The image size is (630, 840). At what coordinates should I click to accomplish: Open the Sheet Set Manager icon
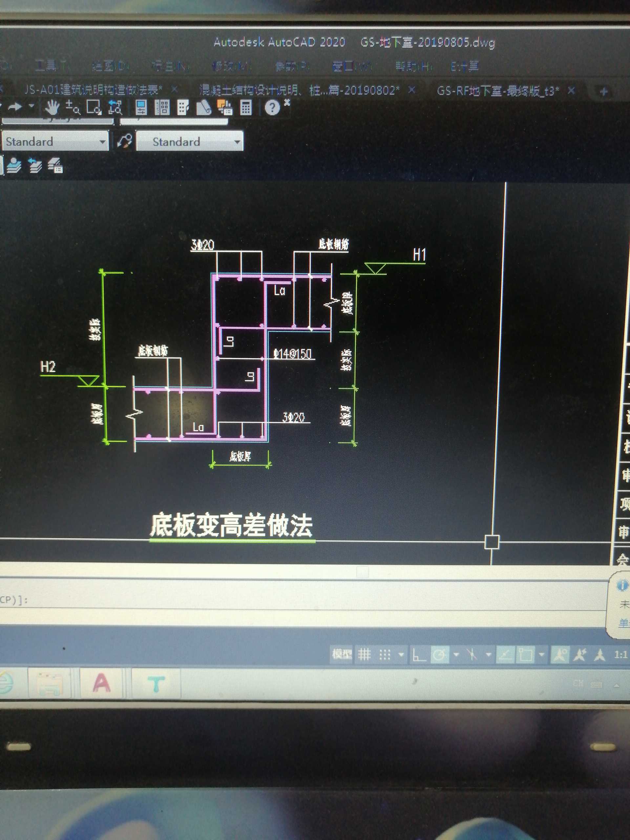[x=203, y=108]
